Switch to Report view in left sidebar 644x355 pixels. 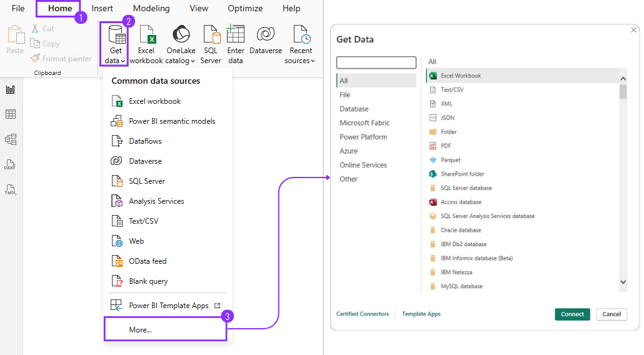click(11, 89)
